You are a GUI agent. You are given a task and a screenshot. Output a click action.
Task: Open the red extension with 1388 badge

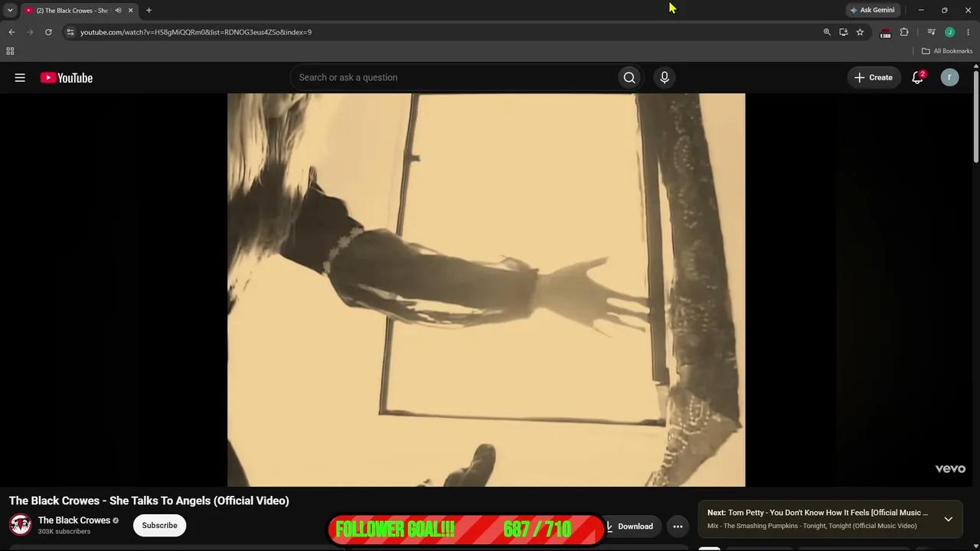885,33
